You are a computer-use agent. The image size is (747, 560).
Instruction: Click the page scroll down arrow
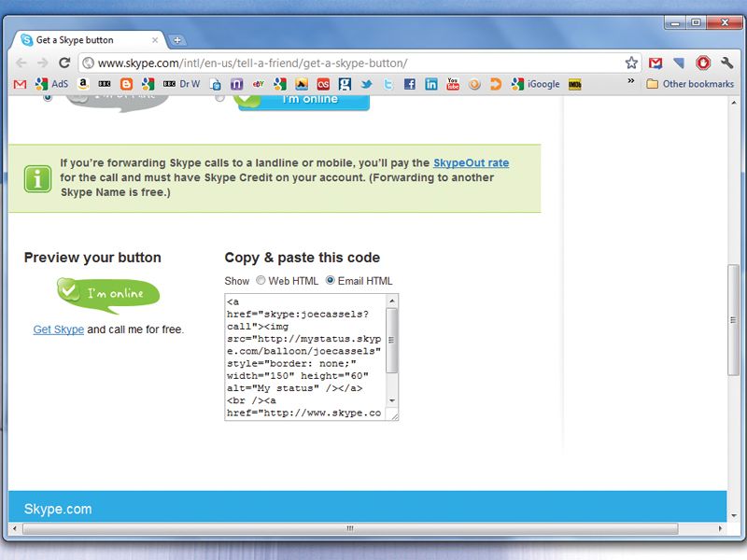[x=734, y=516]
